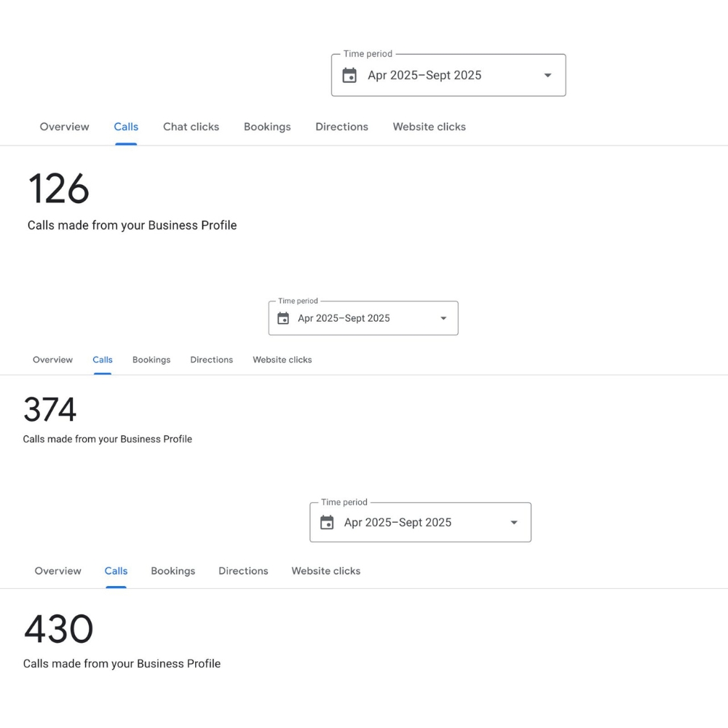The height and width of the screenshot is (728, 728).
Task: Go to Website clicks in the 374-calls panel
Action: coord(282,360)
